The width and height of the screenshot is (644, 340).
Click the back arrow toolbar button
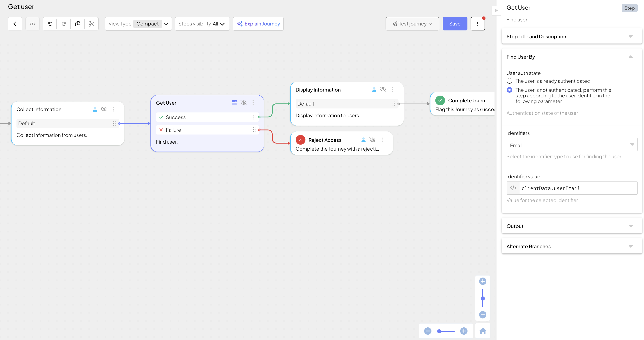[x=15, y=24]
